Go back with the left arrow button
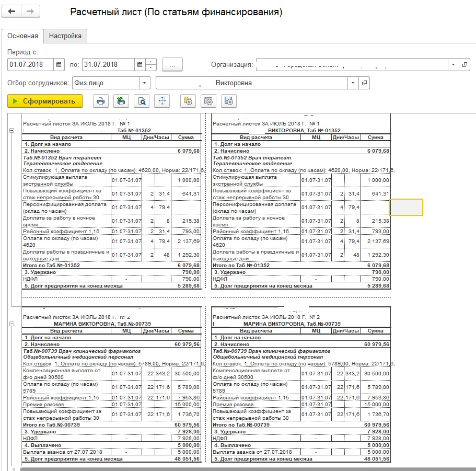This screenshot has height=471, width=476. pos(11,12)
